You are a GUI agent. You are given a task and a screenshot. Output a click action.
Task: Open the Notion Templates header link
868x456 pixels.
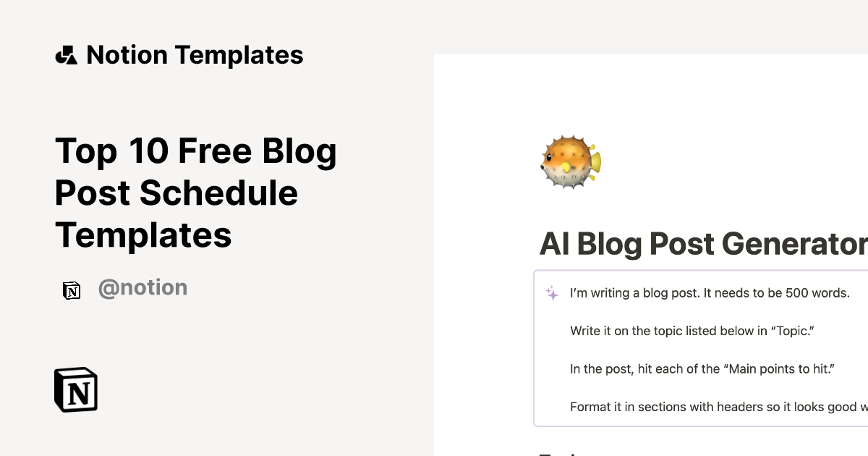[x=194, y=55]
